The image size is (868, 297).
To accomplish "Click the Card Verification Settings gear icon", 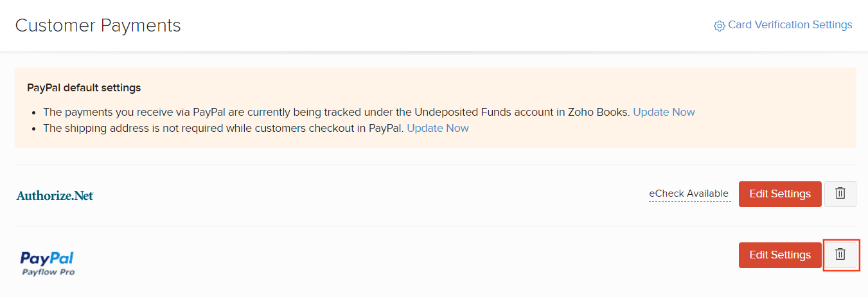I will coord(720,26).
